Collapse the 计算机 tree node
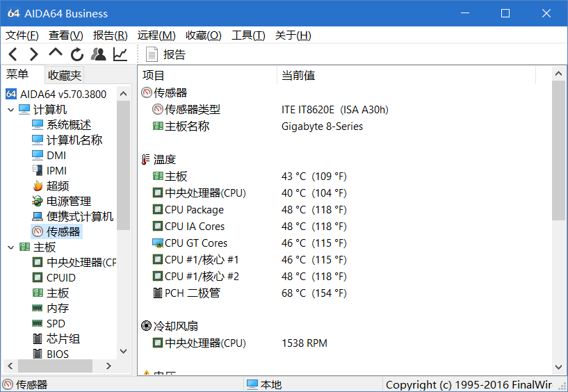The image size is (568, 392). pos(11,109)
